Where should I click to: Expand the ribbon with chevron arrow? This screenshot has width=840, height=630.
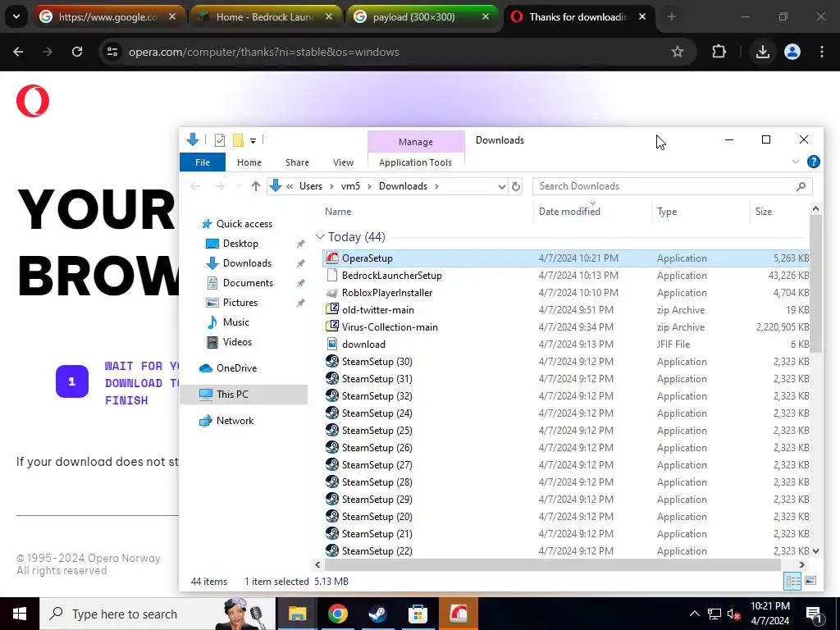796,162
